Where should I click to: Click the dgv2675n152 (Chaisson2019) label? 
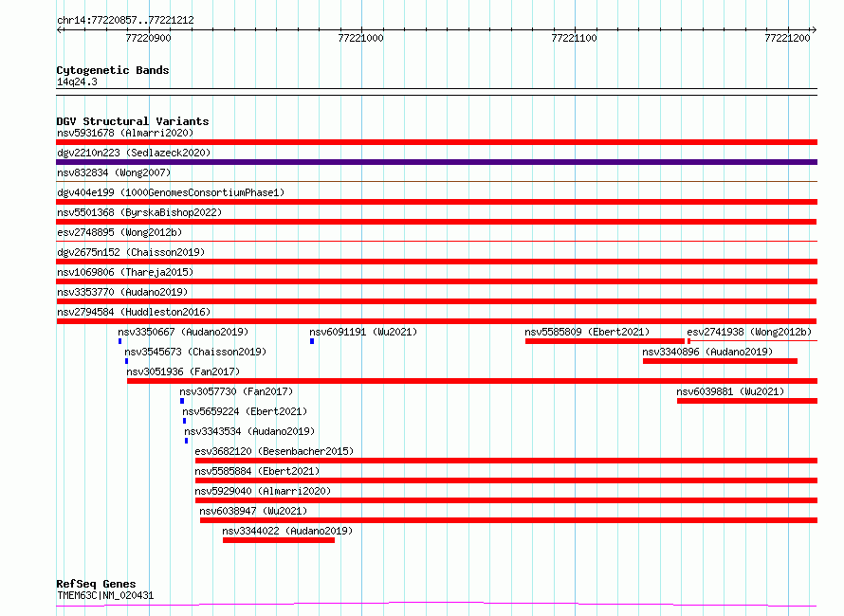click(x=131, y=252)
